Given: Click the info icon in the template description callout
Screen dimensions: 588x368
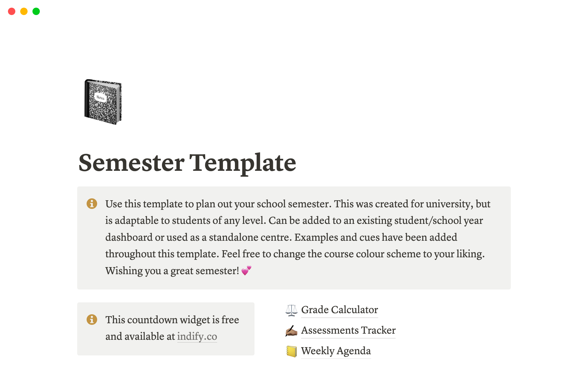Looking at the screenshot, I should tap(92, 204).
